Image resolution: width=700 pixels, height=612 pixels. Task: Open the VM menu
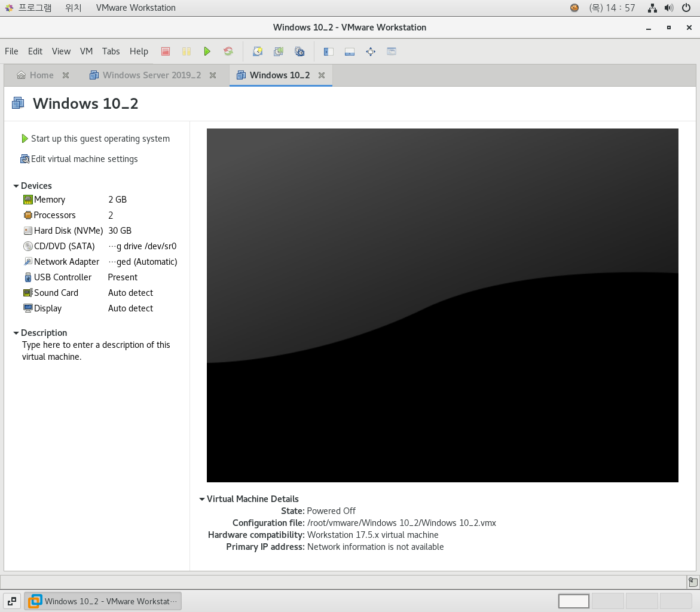point(86,51)
